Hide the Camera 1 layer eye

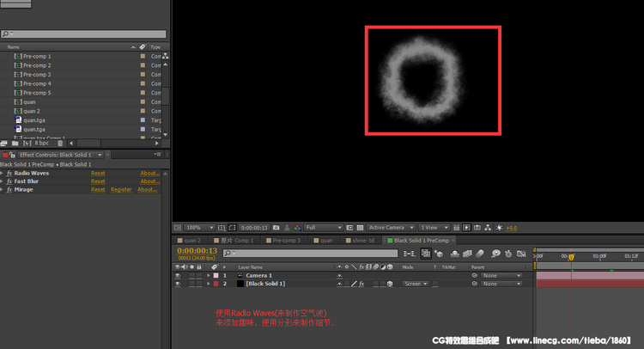(178, 275)
